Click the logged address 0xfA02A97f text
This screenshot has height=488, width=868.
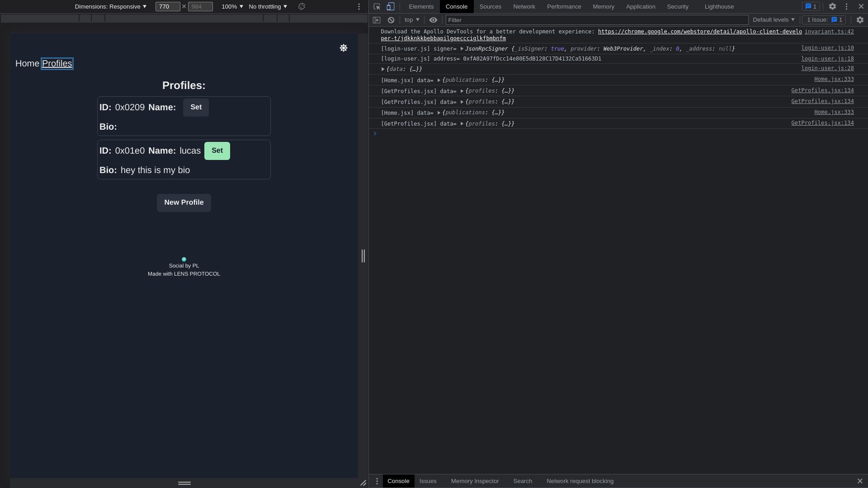tap(532, 59)
